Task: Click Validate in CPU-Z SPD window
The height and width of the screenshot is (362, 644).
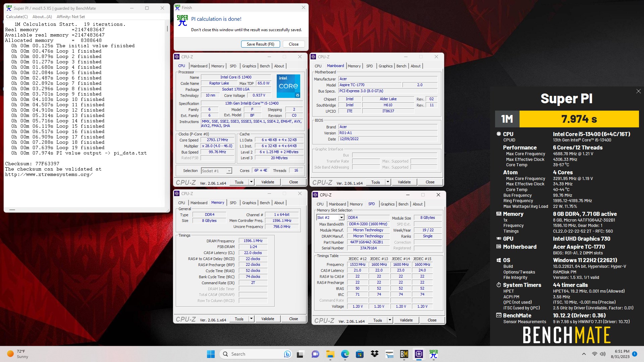Action: click(406, 320)
